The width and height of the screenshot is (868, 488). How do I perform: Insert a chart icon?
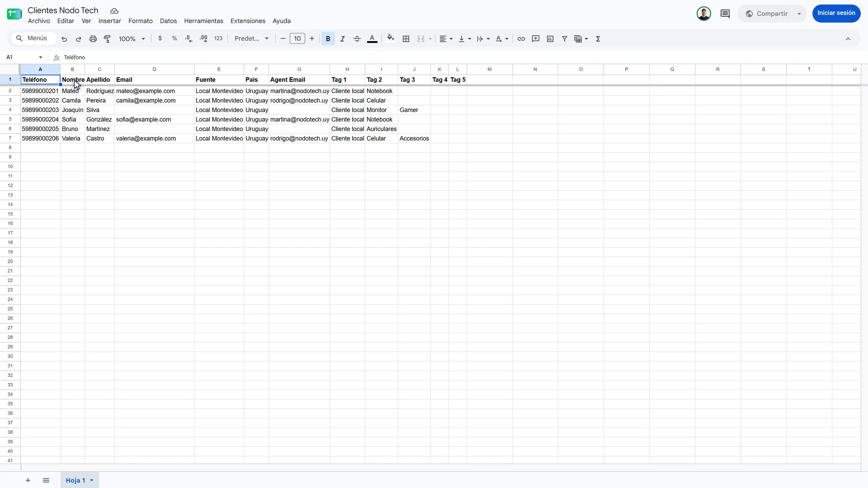coord(550,39)
